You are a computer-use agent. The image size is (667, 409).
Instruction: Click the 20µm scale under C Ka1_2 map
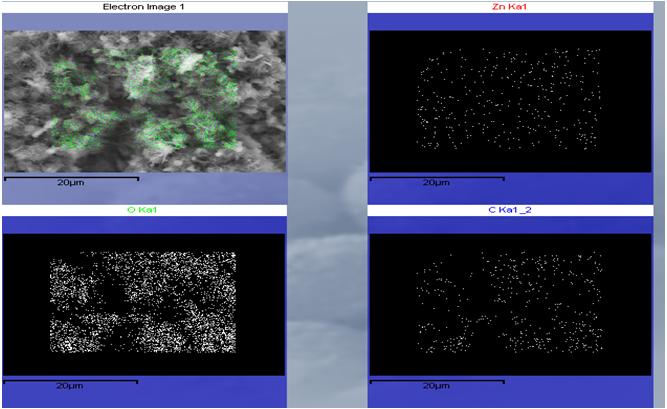click(x=436, y=386)
